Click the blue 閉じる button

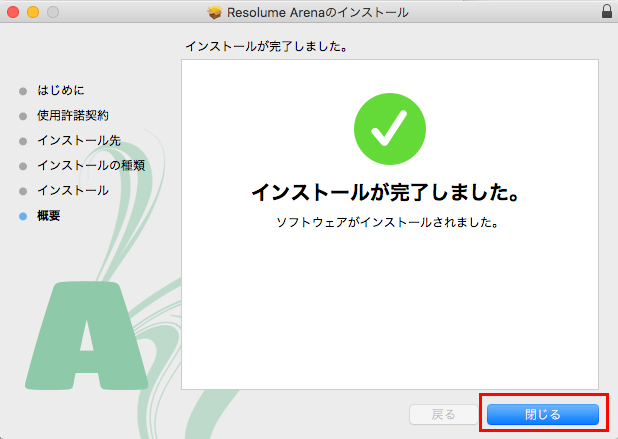pyautogui.click(x=543, y=415)
